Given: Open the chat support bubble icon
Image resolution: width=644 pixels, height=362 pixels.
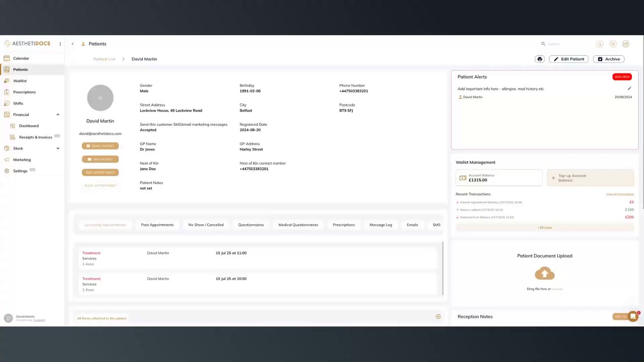Looking at the screenshot, I should tap(633, 316).
